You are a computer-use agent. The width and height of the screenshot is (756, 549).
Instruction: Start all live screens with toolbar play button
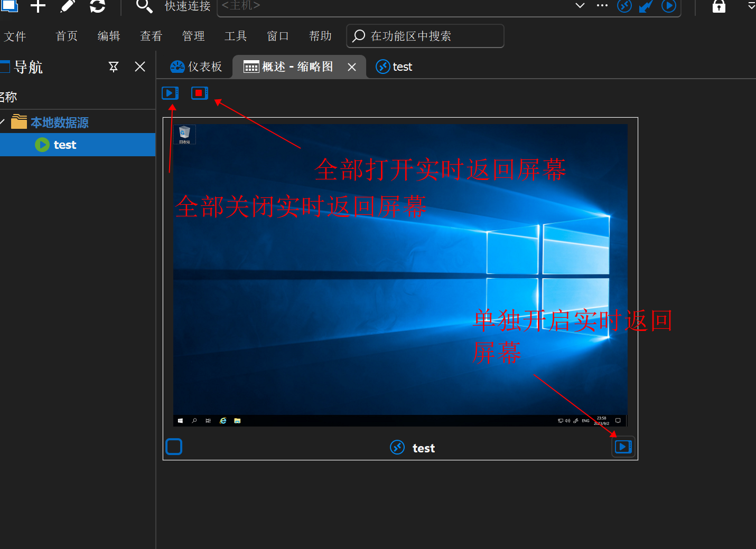[170, 93]
